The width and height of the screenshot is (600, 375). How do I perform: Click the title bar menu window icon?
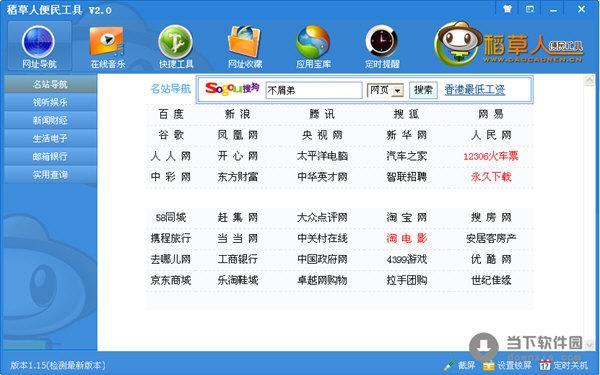tap(530, 9)
